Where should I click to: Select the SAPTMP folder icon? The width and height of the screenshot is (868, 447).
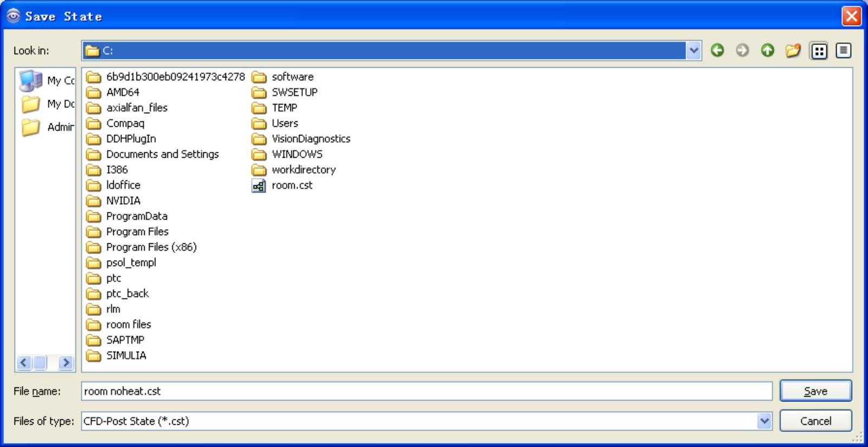pyautogui.click(x=94, y=340)
